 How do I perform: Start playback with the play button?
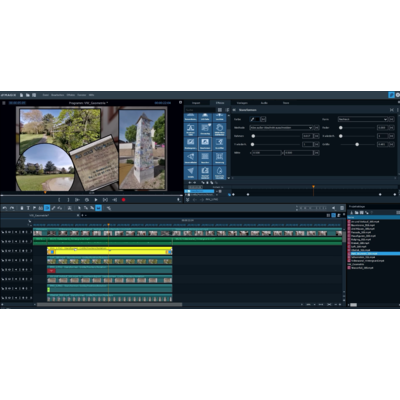[96, 200]
